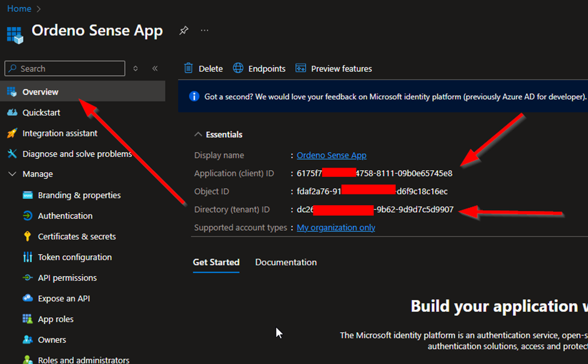Click the API permissions icon
Viewport: 588px width, 364px height.
tap(28, 278)
